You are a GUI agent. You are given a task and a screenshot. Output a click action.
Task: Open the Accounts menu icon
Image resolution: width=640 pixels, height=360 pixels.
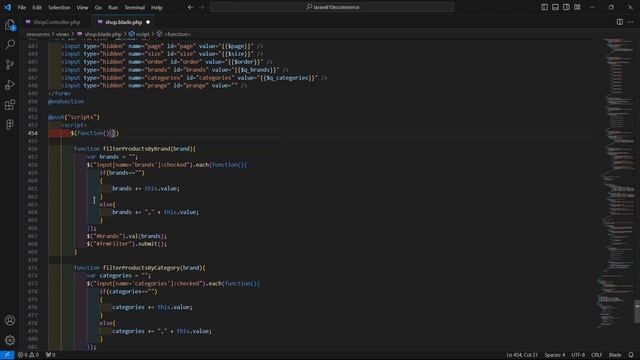(x=10, y=320)
